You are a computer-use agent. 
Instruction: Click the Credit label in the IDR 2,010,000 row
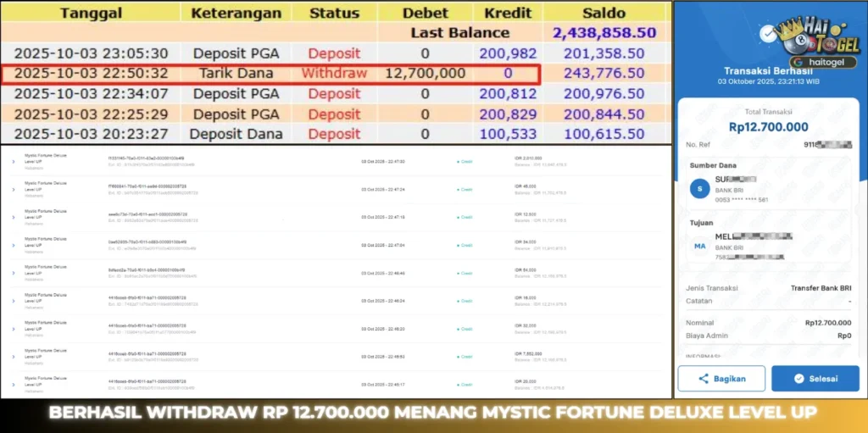click(465, 161)
